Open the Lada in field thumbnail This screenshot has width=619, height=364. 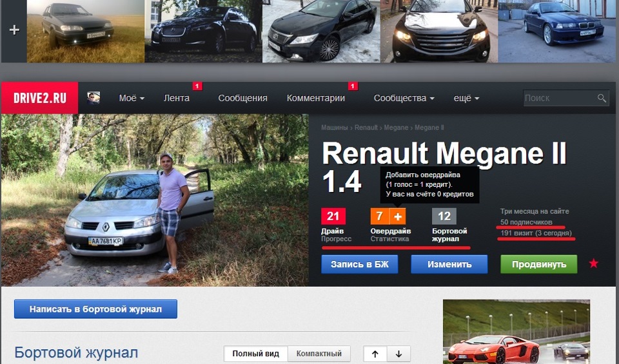pos(86,31)
